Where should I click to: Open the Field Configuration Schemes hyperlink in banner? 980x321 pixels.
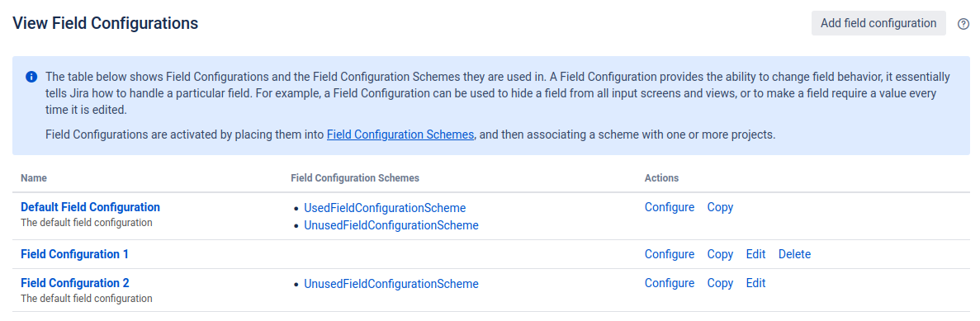(x=400, y=135)
